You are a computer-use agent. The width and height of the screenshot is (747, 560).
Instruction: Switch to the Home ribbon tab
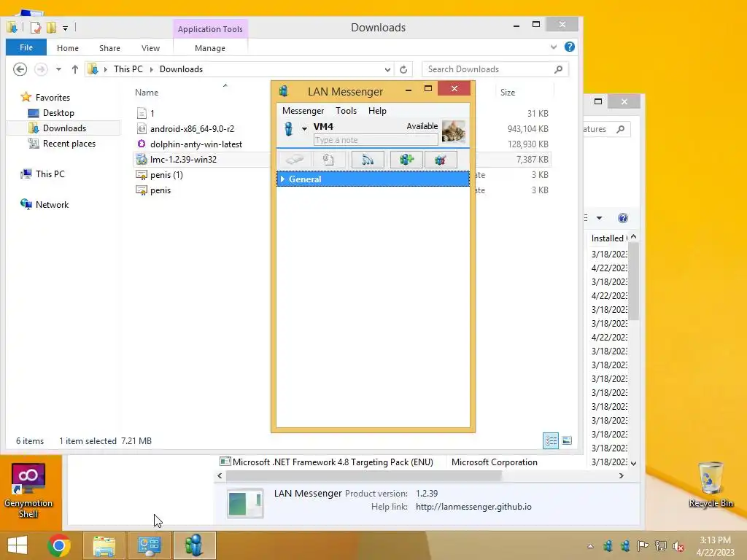pyautogui.click(x=68, y=48)
